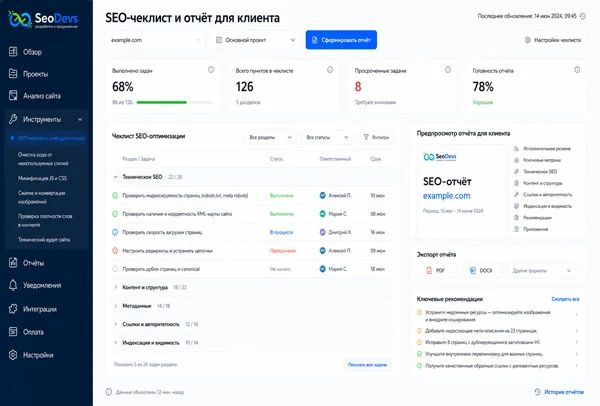Click the В процессе status label
The width and height of the screenshot is (600, 406).
[x=281, y=232]
